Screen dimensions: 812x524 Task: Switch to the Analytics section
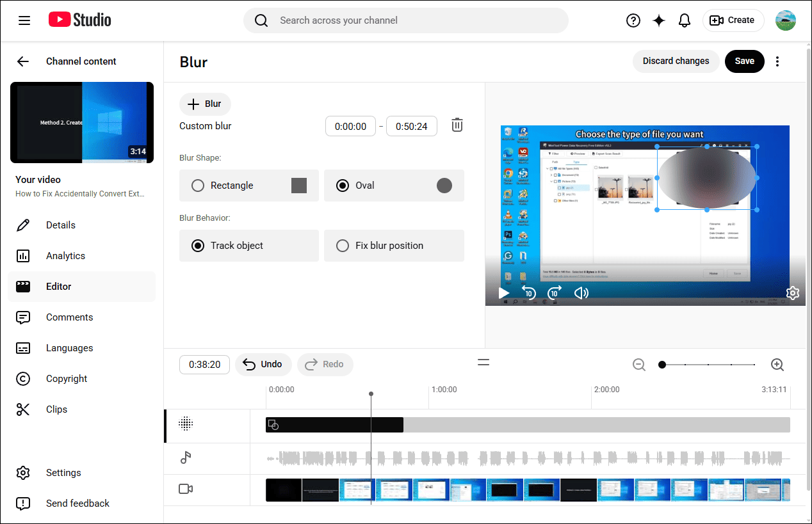[66, 255]
